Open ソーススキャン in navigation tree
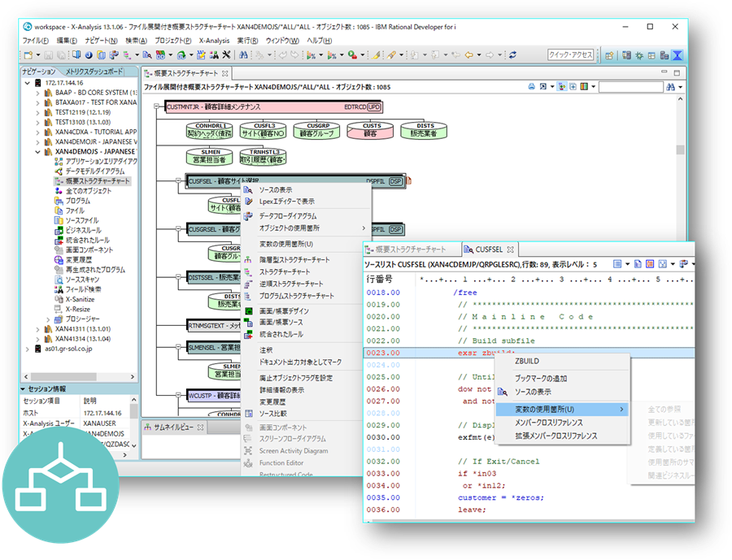This screenshot has height=560, width=732. (82, 280)
